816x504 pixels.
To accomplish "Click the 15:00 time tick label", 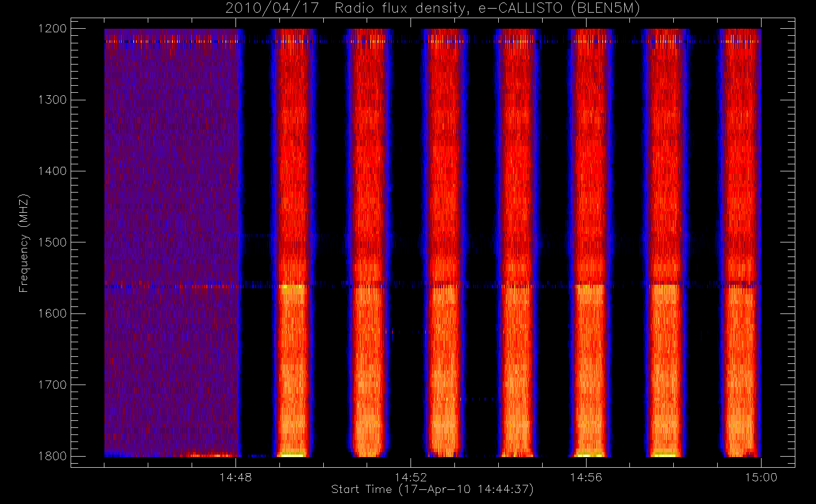I will pyautogui.click(x=761, y=477).
